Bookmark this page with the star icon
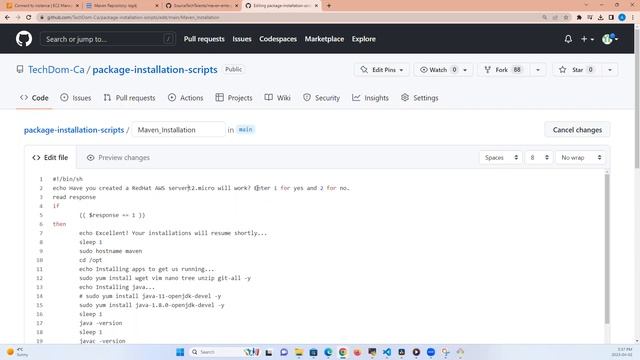Viewport: 640px width, 360px height. pyautogui.click(x=566, y=17)
